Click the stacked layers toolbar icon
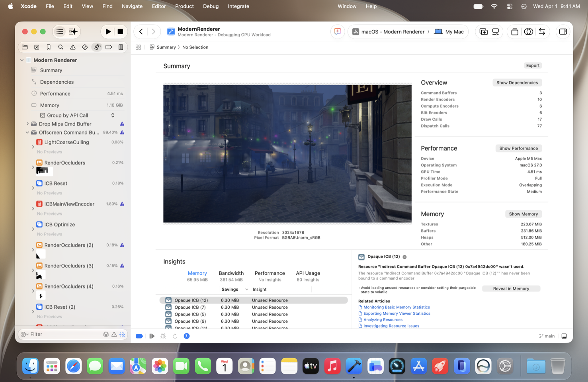Image resolution: width=588 pixels, height=382 pixels. click(x=514, y=31)
